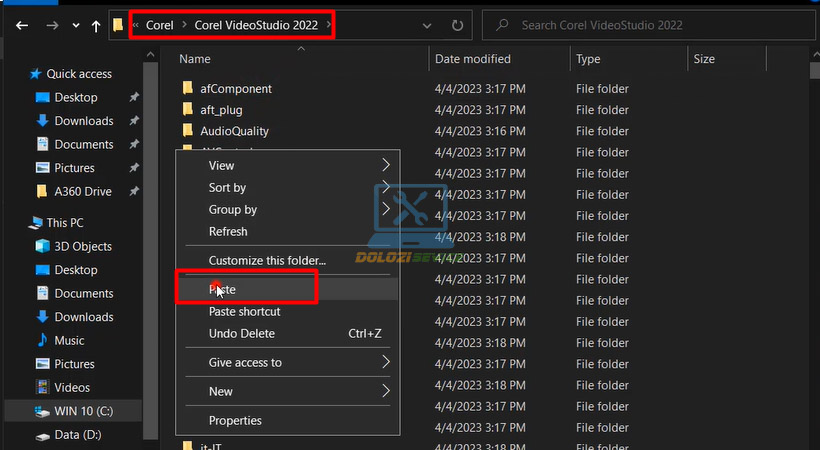820x450 pixels.
Task: Choose Undo Delete from context menu
Action: click(288, 333)
